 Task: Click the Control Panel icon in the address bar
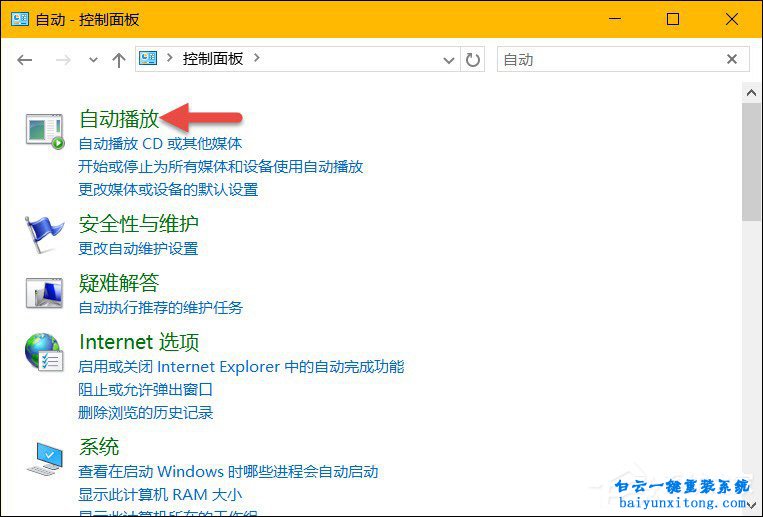(x=148, y=58)
